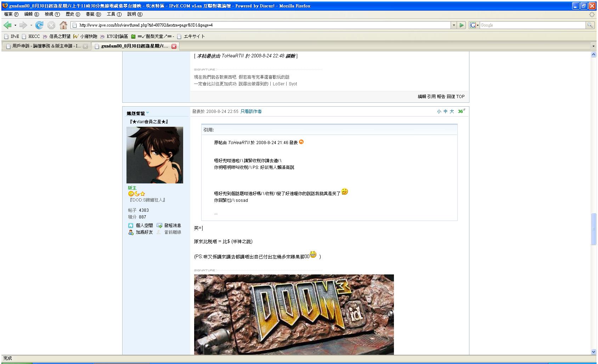Open the Home page icon
This screenshot has width=598, height=364.
click(x=63, y=25)
